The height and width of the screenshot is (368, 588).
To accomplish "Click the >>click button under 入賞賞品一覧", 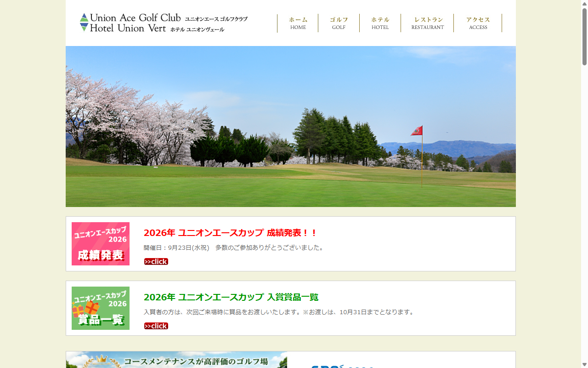I will 156,326.
